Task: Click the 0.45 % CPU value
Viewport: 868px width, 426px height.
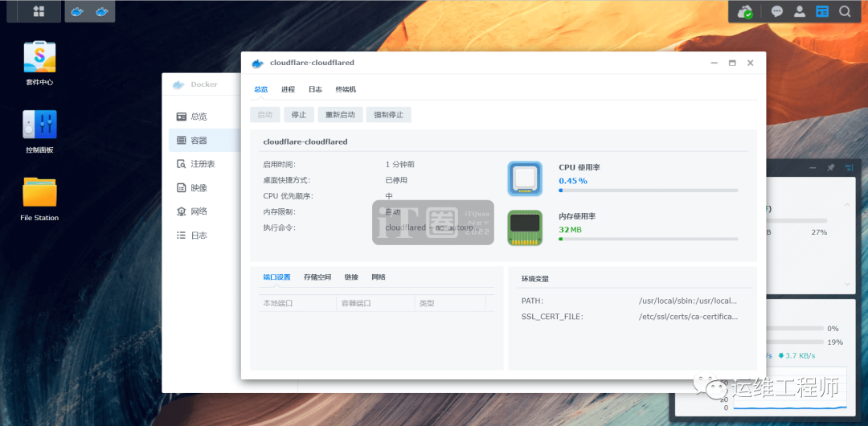Action: [x=573, y=181]
